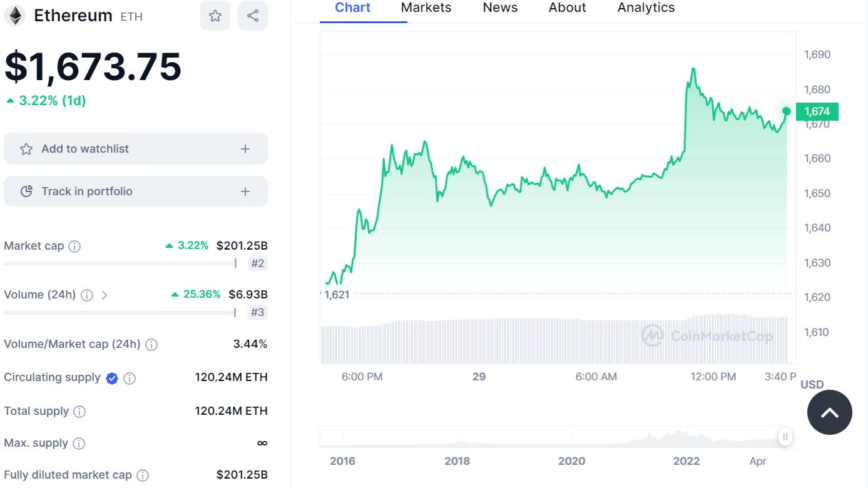Click the Ethereum logo icon
Image resolution: width=868 pixels, height=488 pixels.
point(15,16)
